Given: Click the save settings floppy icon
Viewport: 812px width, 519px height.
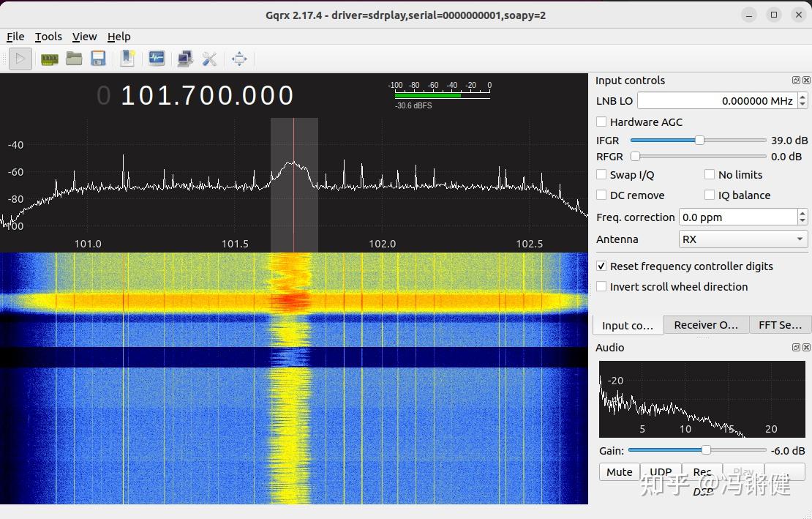Looking at the screenshot, I should tap(98, 59).
